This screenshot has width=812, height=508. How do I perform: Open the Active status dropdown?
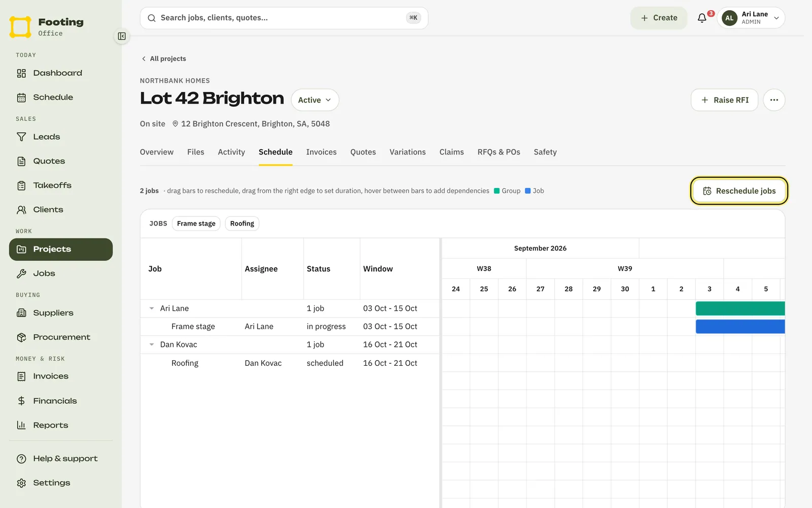[x=315, y=100]
